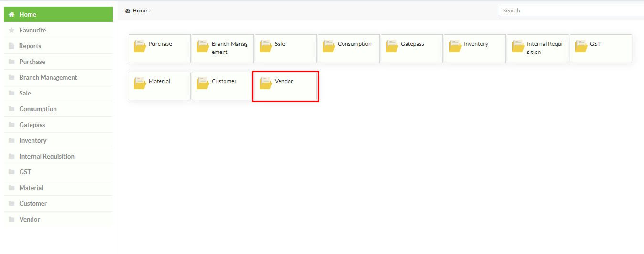
Task: Open the Sale tile label
Action: point(280,44)
